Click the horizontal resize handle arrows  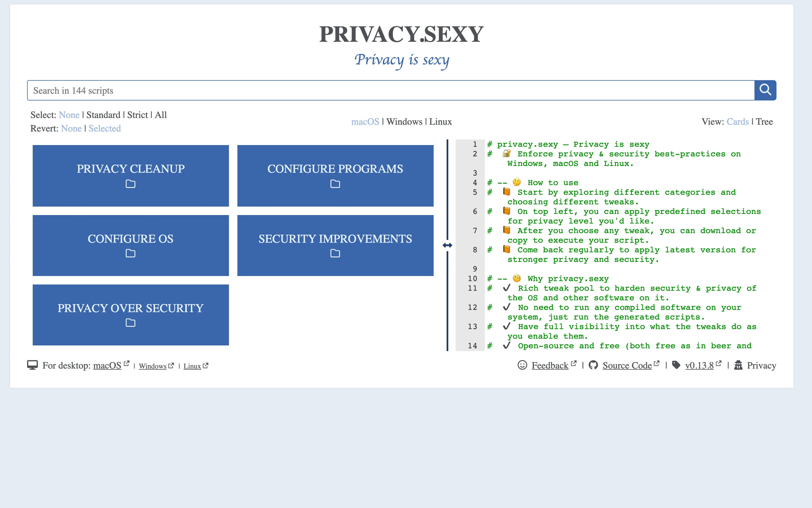click(x=447, y=245)
